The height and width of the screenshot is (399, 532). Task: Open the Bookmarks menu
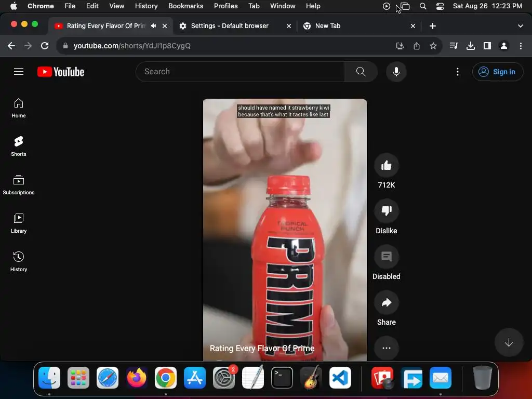(185, 6)
